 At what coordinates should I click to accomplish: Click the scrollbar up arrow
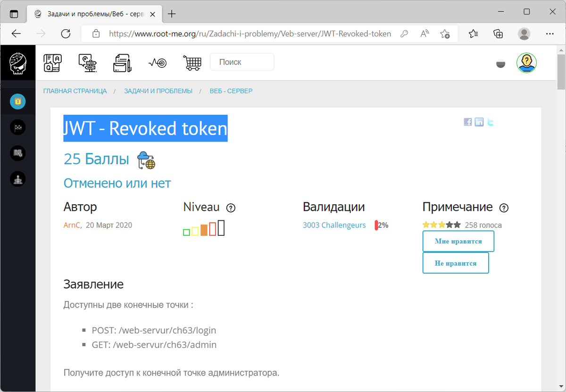(561, 50)
